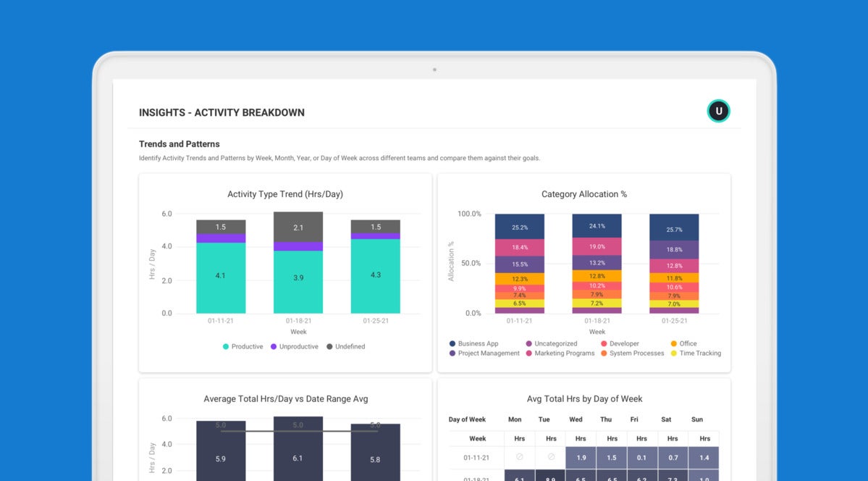The height and width of the screenshot is (481, 868).
Task: Click the empty Monday cell for 01-11-21
Action: [519, 457]
